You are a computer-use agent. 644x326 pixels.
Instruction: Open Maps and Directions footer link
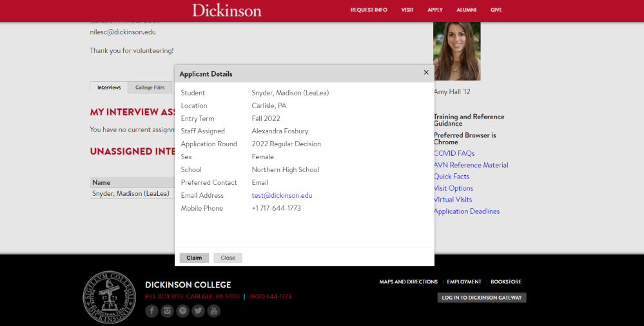click(408, 282)
